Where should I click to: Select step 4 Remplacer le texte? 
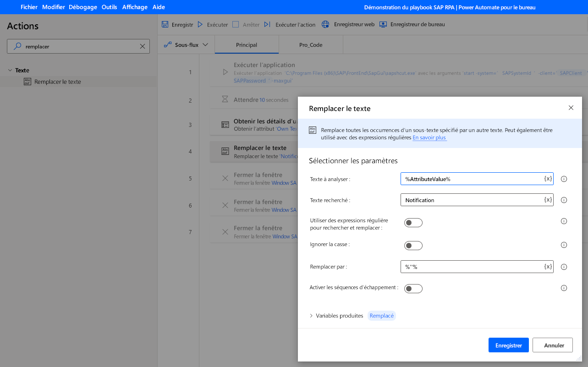[x=254, y=152]
